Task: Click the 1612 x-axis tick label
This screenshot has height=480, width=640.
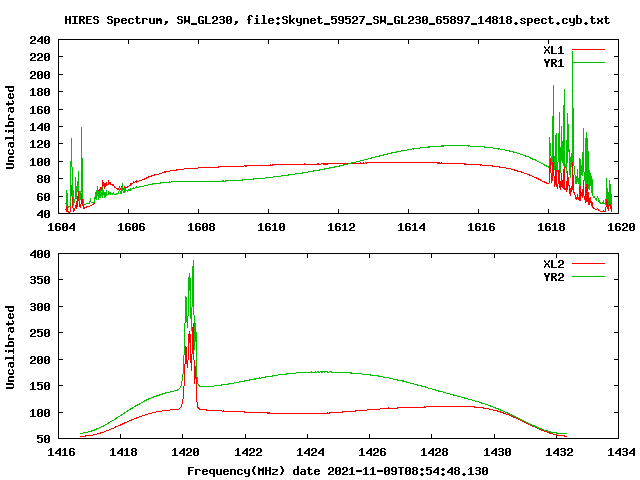Action: coord(341,227)
